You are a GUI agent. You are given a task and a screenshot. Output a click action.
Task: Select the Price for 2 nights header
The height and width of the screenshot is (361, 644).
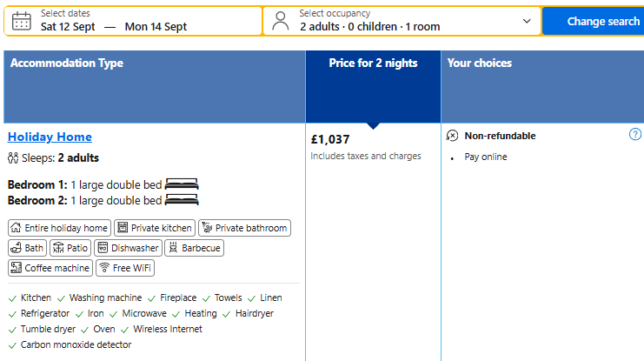(x=373, y=63)
